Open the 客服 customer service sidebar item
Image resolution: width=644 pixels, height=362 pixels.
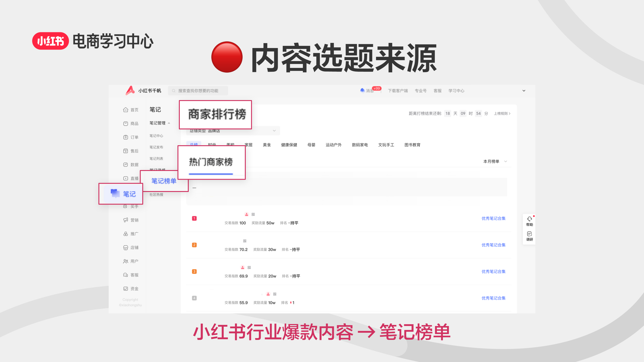[131, 275]
